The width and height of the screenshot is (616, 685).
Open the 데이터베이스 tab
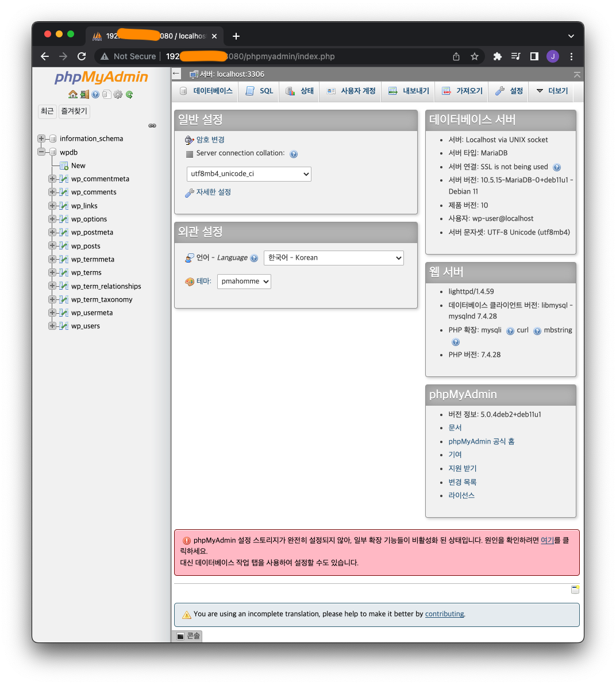click(x=206, y=91)
